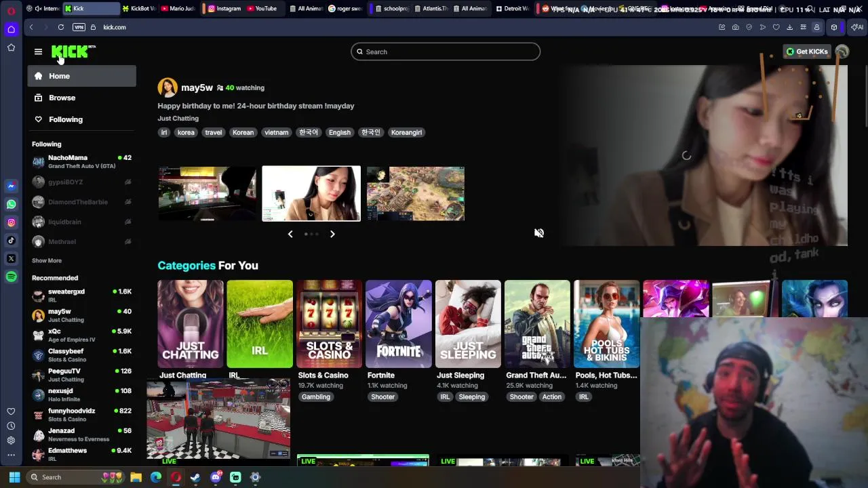Expand Show More under Following
This screenshot has height=488, width=868.
(x=47, y=260)
